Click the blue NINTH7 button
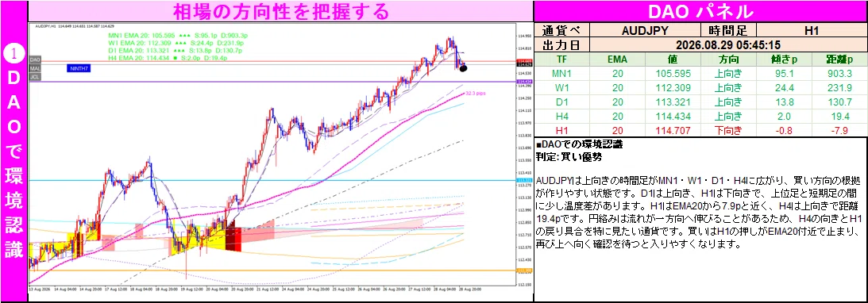Screen dimensions: 868x303 tap(79, 68)
